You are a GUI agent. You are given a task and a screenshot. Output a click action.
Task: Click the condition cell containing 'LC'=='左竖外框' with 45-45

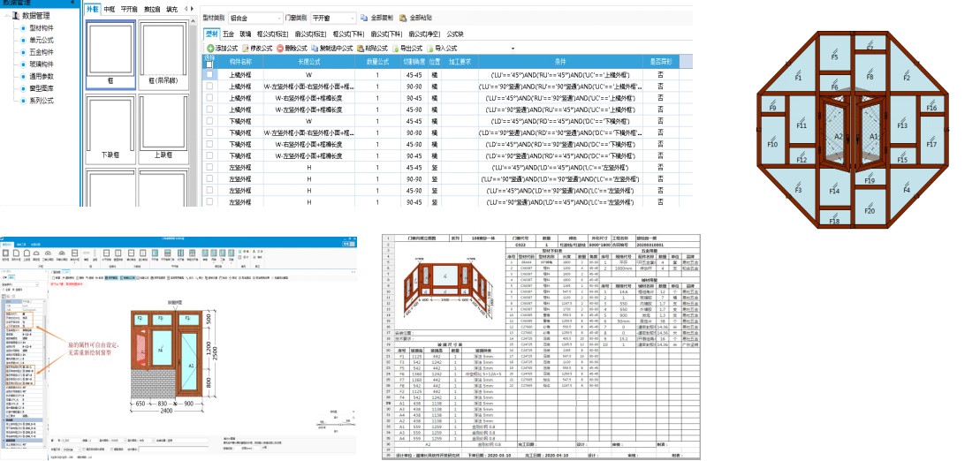coord(560,168)
